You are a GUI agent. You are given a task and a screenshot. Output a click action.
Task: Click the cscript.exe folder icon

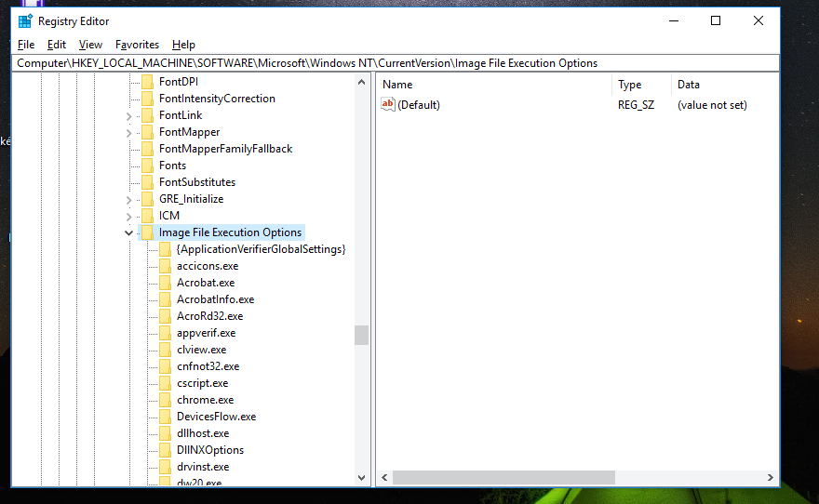165,383
